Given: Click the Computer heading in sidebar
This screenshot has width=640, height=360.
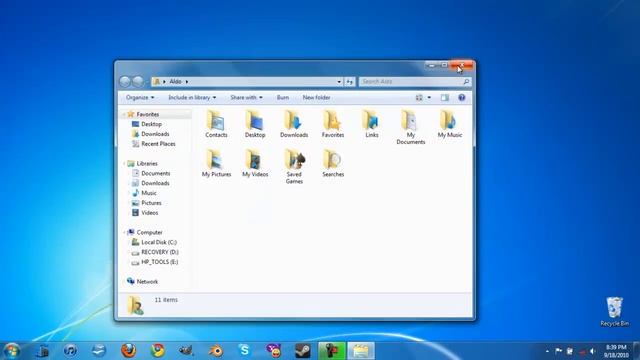Looking at the screenshot, I should tap(149, 232).
